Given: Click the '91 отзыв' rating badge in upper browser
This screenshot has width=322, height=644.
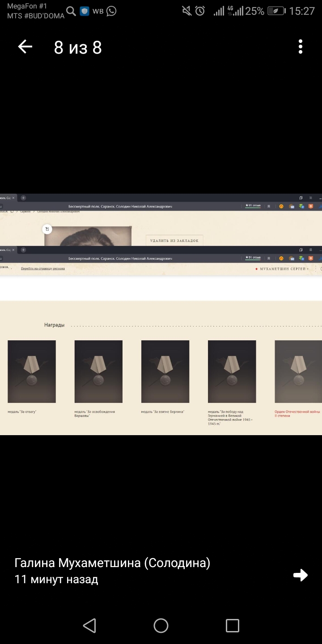Looking at the screenshot, I should pyautogui.click(x=253, y=206).
